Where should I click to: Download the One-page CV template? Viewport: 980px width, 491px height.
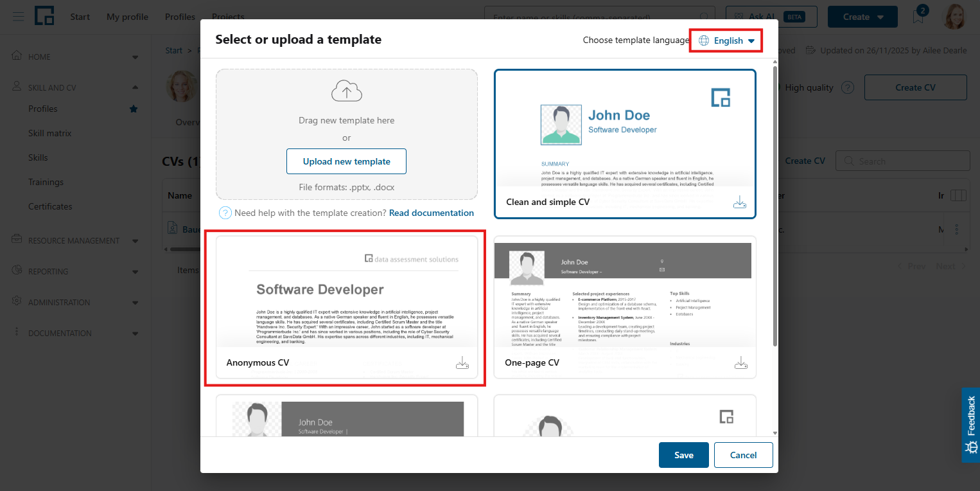(x=741, y=362)
